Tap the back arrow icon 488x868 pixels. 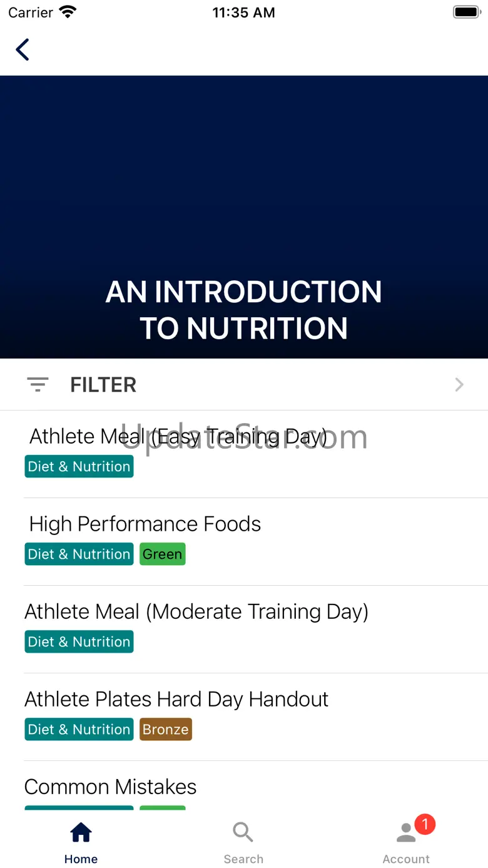[23, 49]
